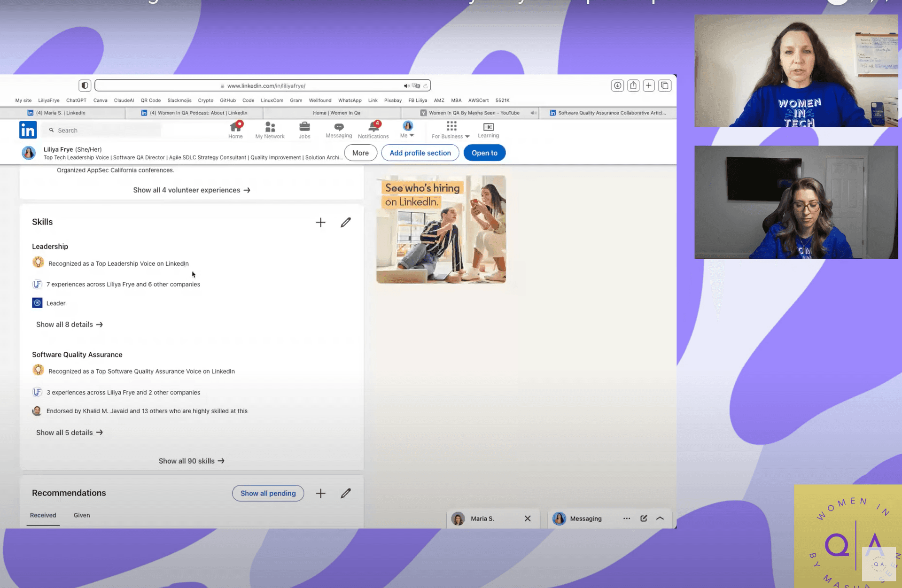Select the Received tab in Recommendations
Screen dimensions: 902x588
[x=43, y=515]
